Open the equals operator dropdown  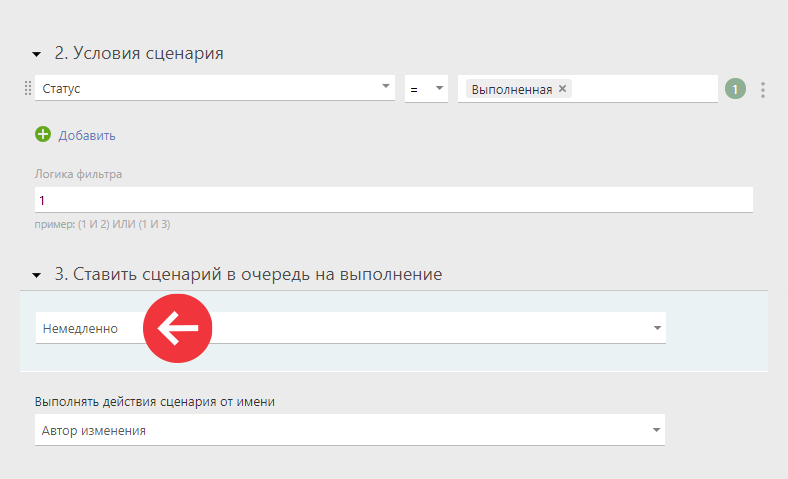426,89
